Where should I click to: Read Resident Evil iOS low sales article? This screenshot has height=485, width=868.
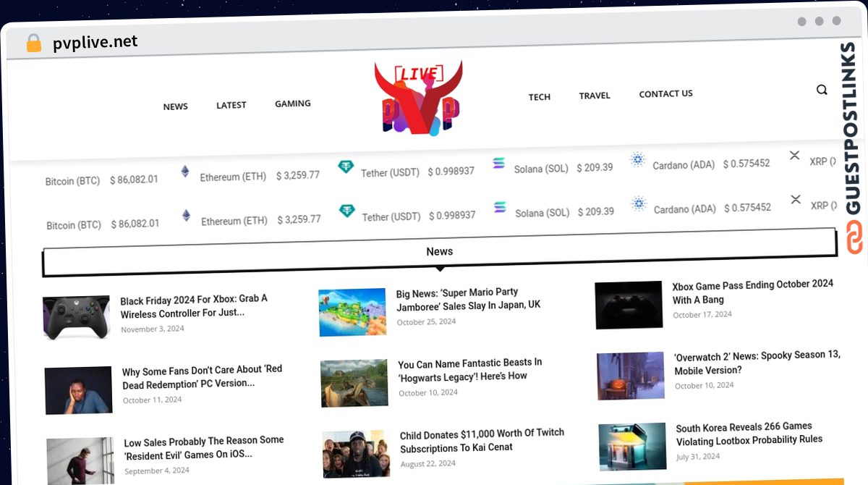click(x=204, y=447)
